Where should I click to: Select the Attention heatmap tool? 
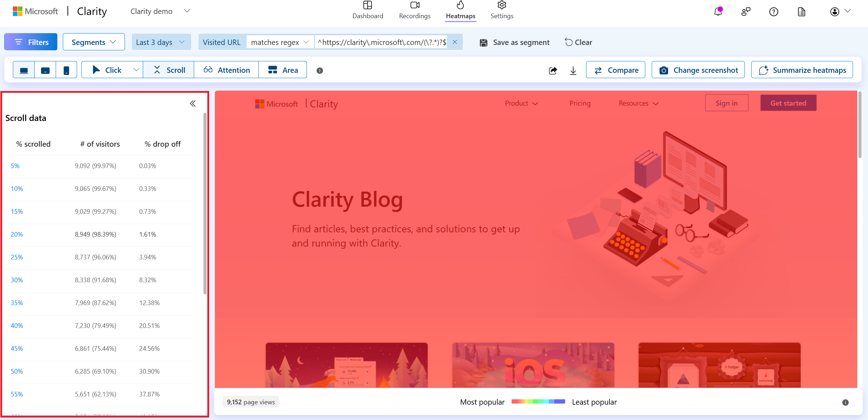pos(227,70)
